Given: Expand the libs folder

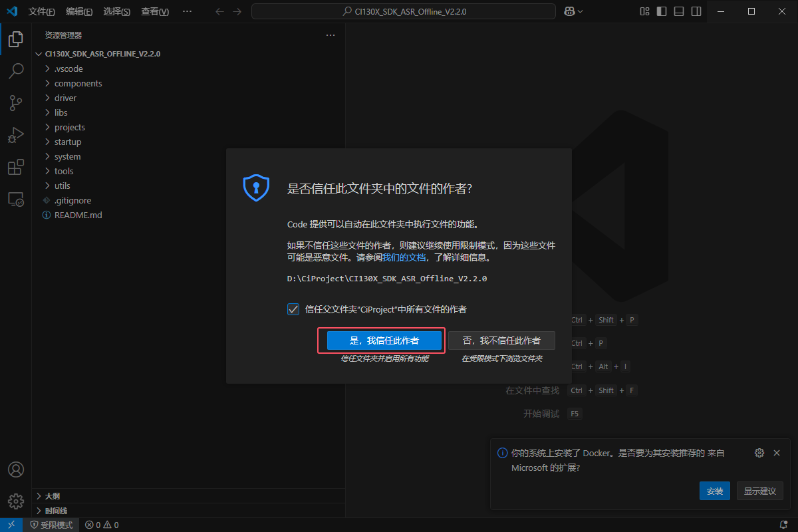Looking at the screenshot, I should click(190, 112).
